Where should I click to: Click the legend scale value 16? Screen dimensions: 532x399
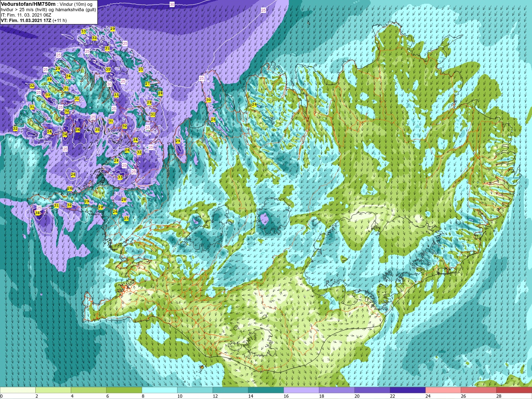click(x=286, y=396)
